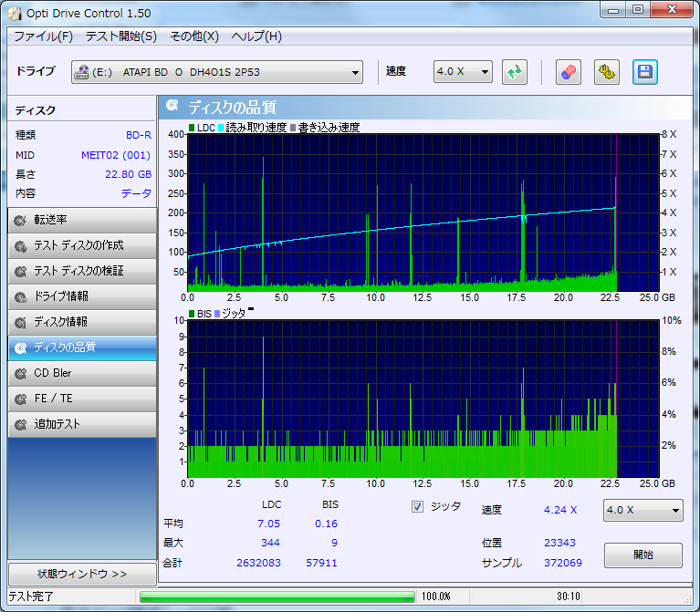Click the BIS total value 57911
The height and width of the screenshot is (612, 700).
[x=321, y=563]
